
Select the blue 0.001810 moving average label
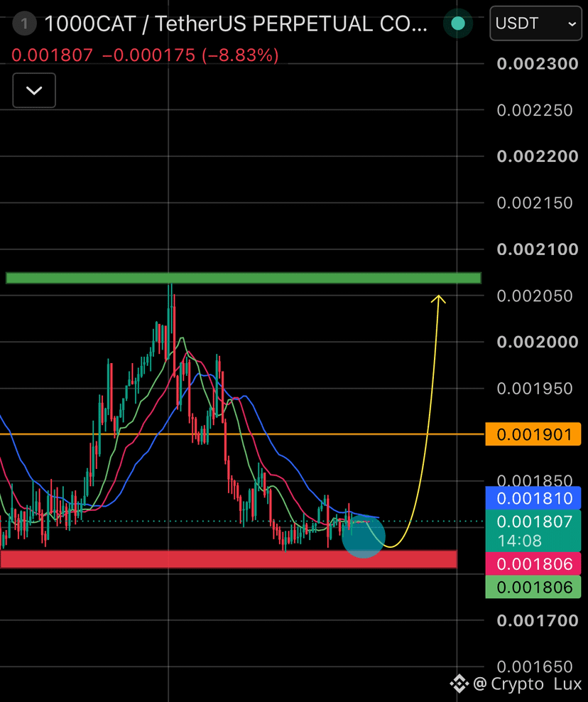click(x=533, y=498)
